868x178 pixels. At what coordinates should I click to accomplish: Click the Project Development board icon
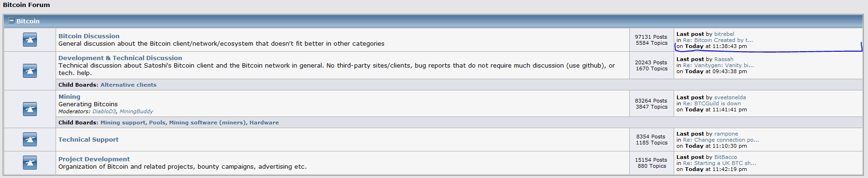[30, 163]
